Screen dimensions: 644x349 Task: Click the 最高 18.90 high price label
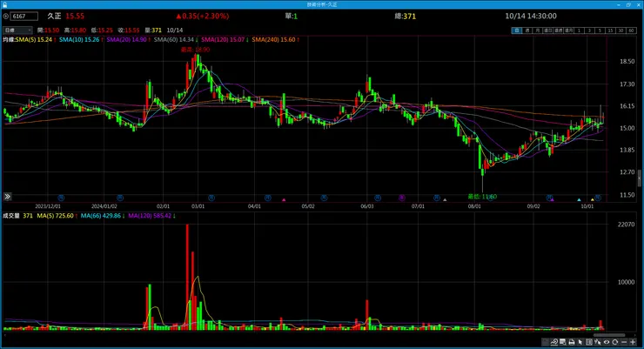coord(195,50)
